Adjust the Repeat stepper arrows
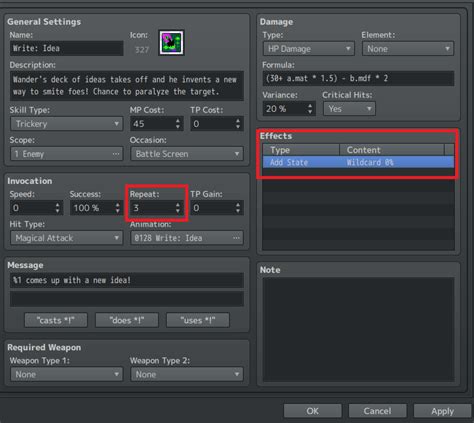 (x=178, y=208)
